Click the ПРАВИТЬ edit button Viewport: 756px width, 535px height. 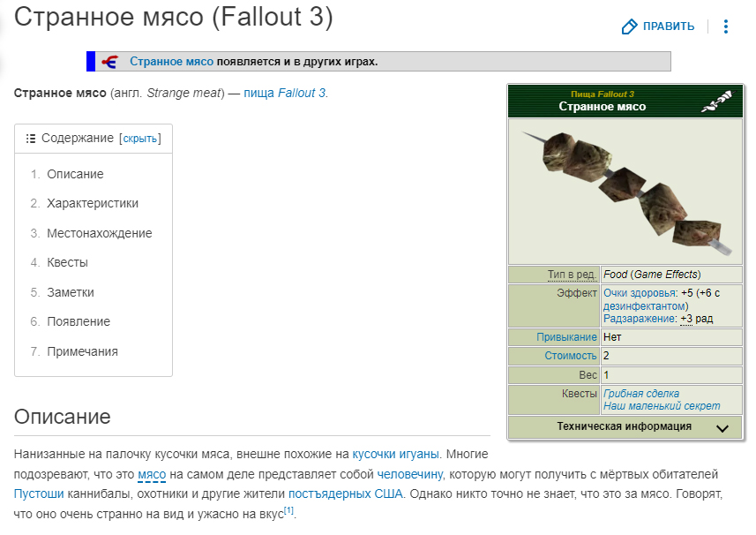(x=658, y=26)
